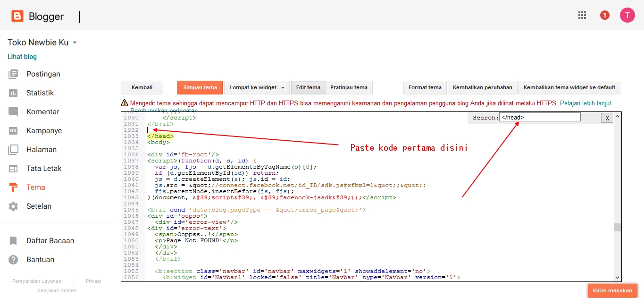644x298 pixels.
Task: Open the Kampanye menu
Action: [44, 131]
